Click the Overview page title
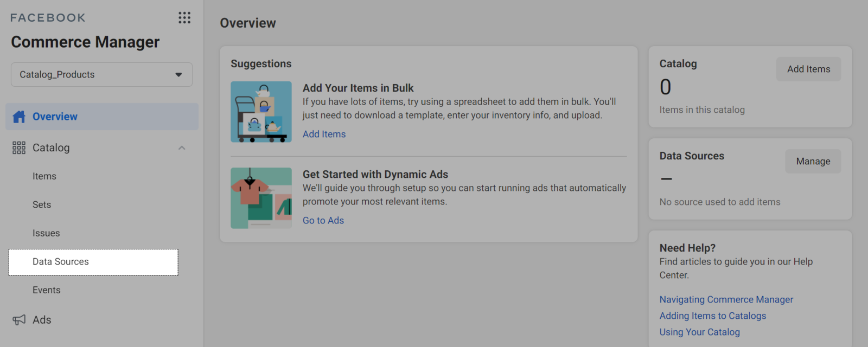868x347 pixels. click(248, 23)
